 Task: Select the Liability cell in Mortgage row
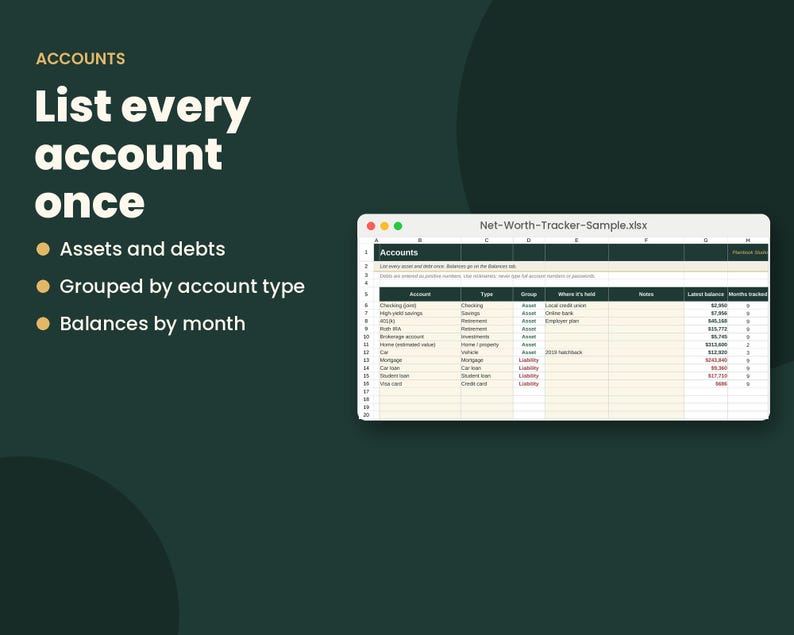pos(529,361)
